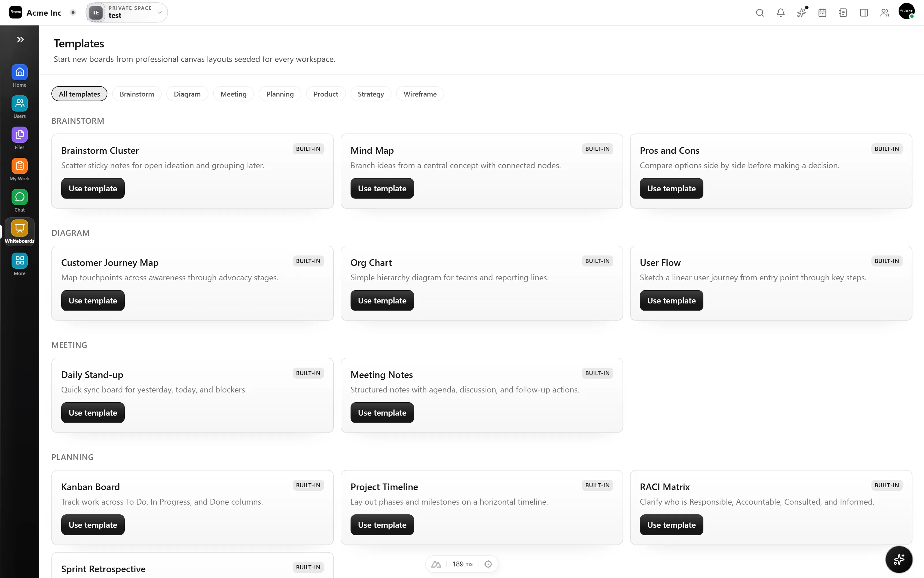Viewport: 924px width, 578px height.
Task: Open the Private Space test dropdown
Action: coord(127,12)
